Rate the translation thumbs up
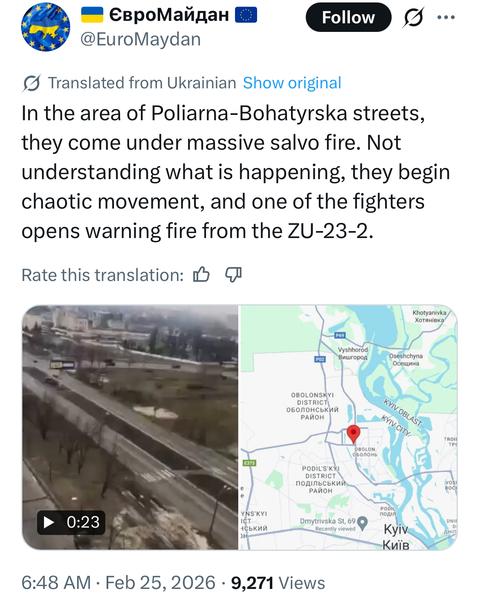Viewport: 479px width, 600px height. click(x=201, y=275)
